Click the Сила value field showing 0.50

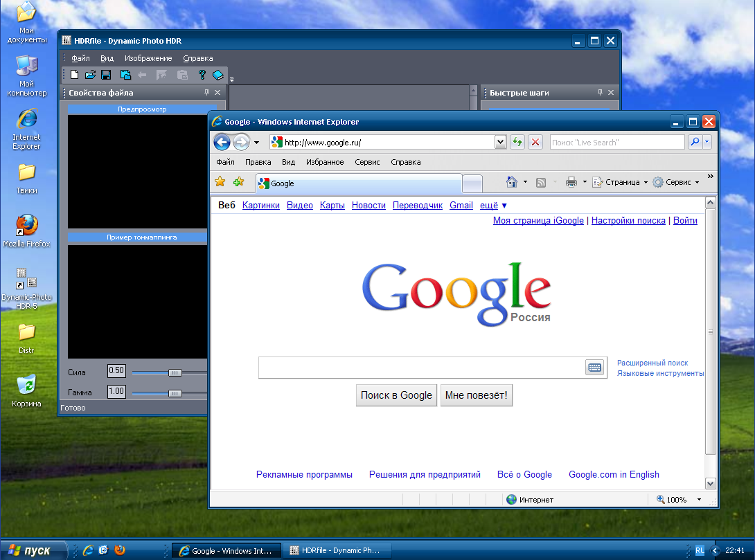point(116,370)
